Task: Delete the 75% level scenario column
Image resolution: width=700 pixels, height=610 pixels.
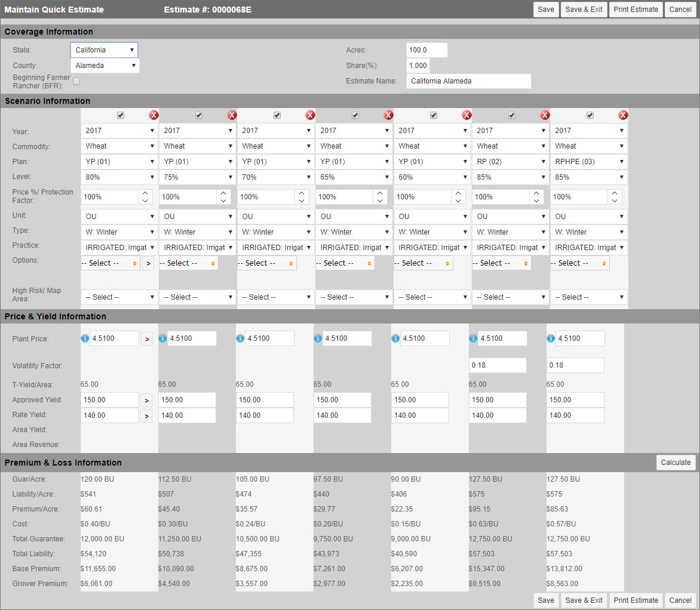Action: (232, 115)
